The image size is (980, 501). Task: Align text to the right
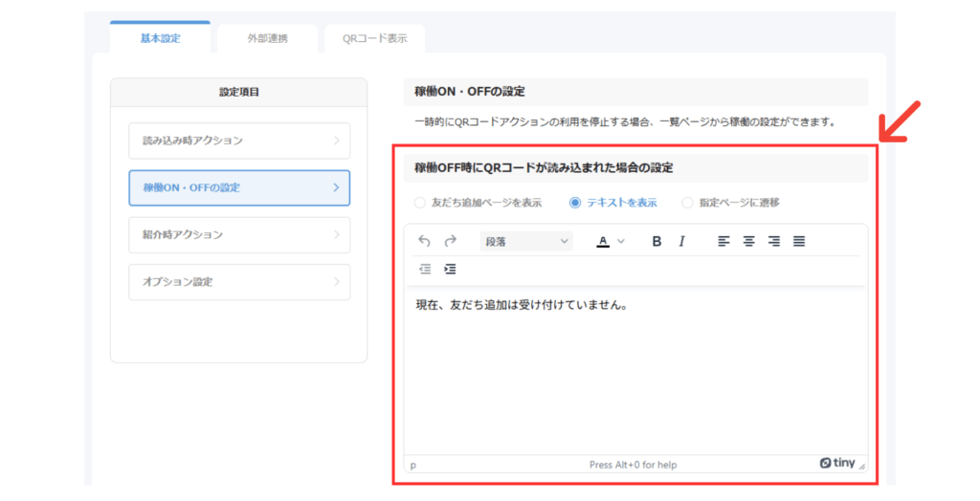coord(773,241)
